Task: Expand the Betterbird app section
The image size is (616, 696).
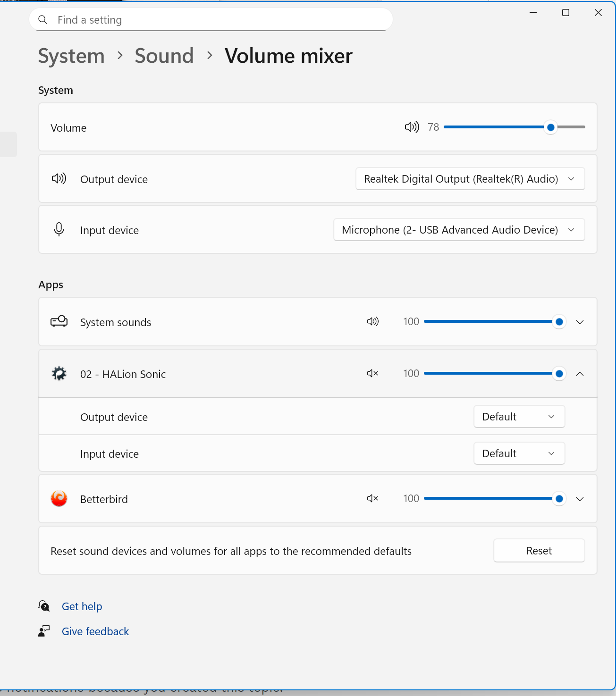Action: [580, 499]
